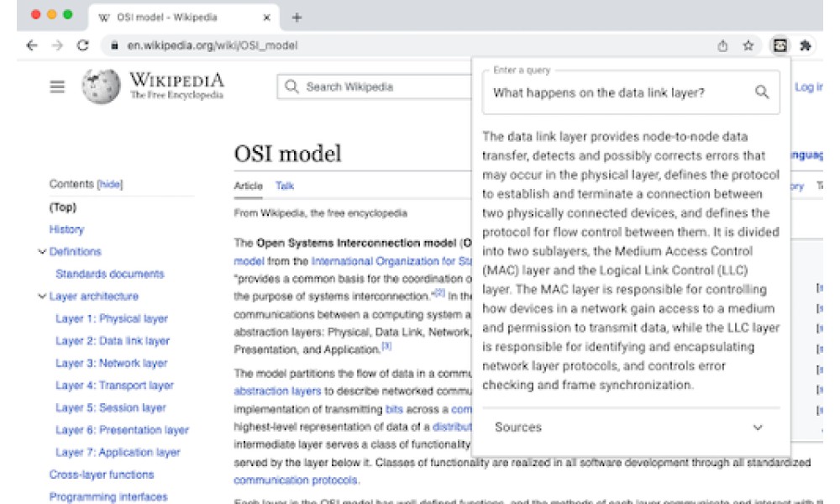The image size is (840, 504).
Task: Hide the Contents sidebar
Action: click(x=110, y=184)
